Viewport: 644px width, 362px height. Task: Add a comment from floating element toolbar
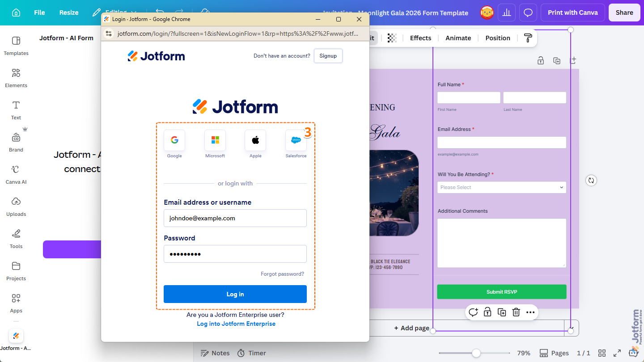coord(473,312)
